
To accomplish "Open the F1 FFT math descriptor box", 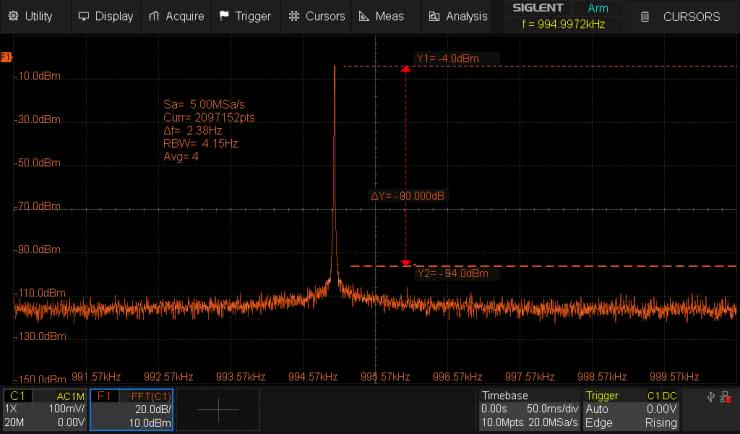I will pos(131,410).
